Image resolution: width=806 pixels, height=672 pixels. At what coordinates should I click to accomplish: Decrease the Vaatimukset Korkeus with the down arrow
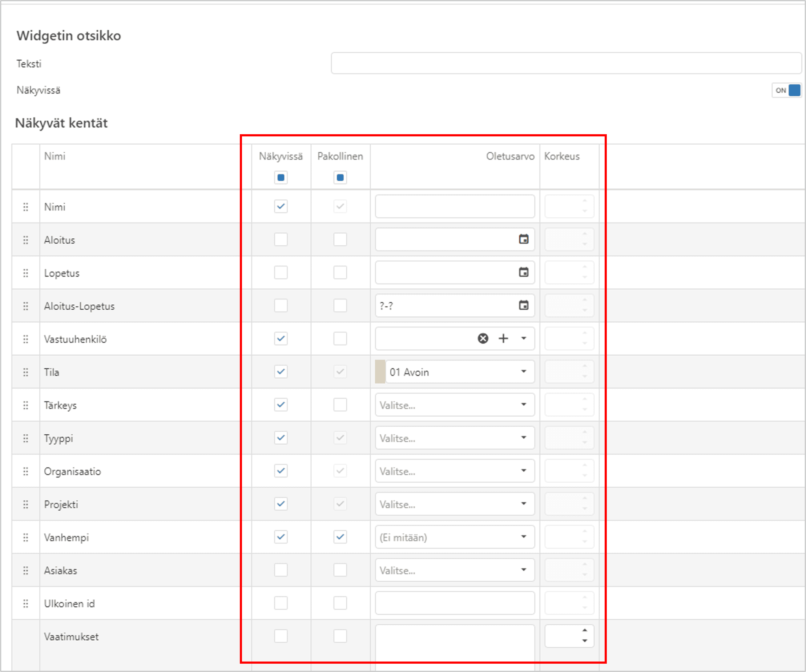(x=585, y=641)
